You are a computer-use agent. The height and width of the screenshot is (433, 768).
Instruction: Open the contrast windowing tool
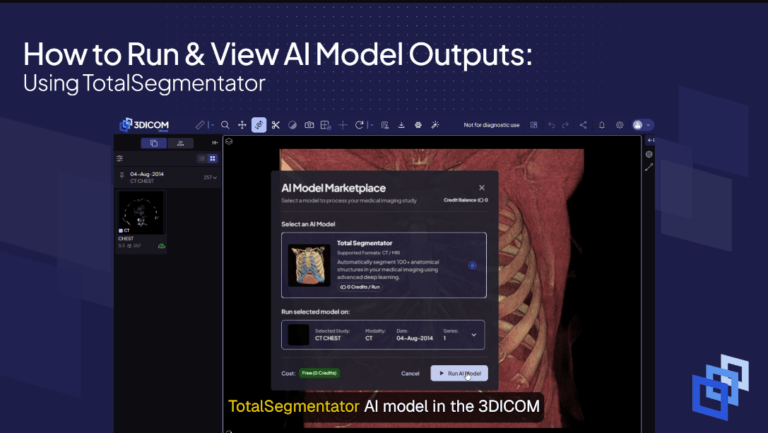(292, 125)
